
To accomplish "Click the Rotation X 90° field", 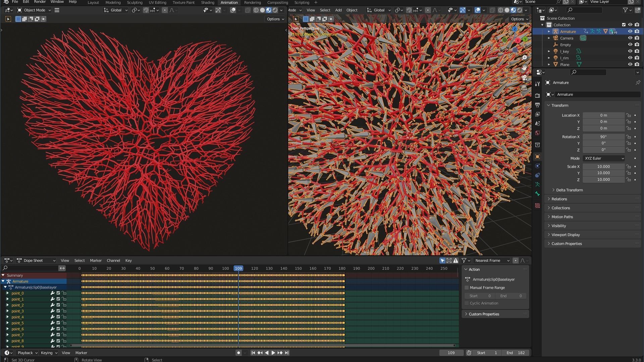I will (x=603, y=137).
